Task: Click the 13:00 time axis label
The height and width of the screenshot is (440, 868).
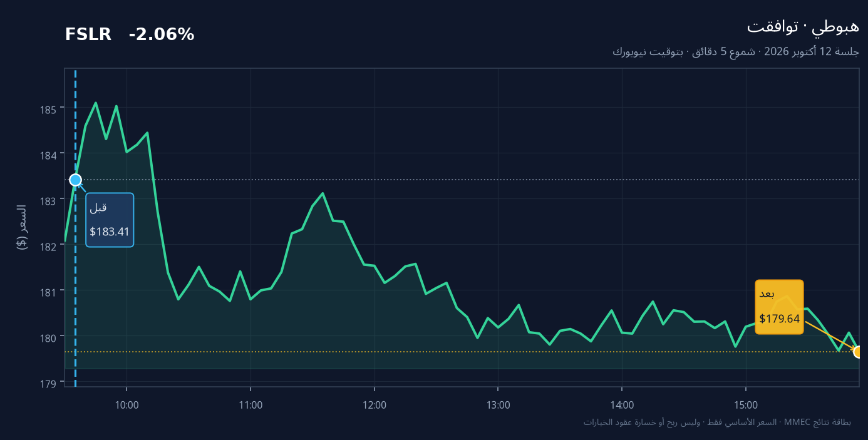Action: pos(498,405)
